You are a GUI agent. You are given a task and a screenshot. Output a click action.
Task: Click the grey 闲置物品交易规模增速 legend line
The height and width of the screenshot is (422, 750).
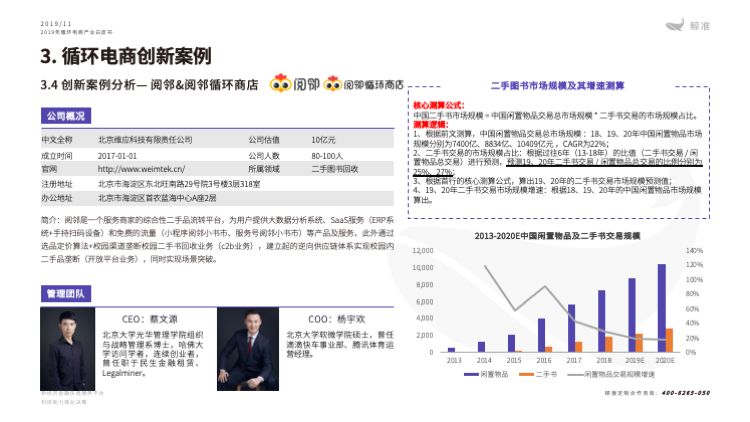pos(574,374)
